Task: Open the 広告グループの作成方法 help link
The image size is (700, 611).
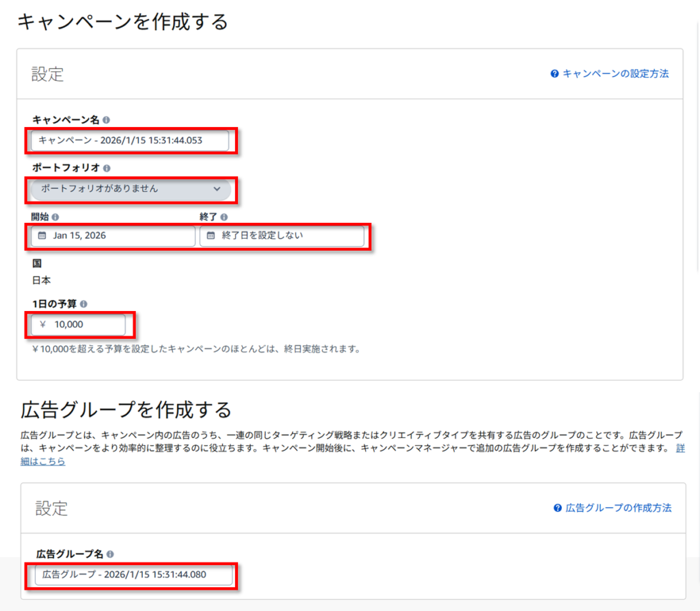Action: (x=619, y=508)
